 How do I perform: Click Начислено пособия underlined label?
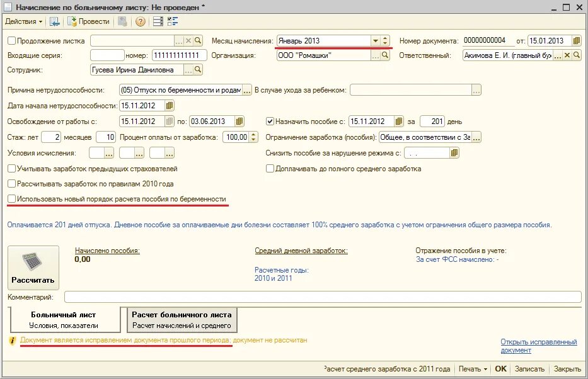[x=107, y=251]
